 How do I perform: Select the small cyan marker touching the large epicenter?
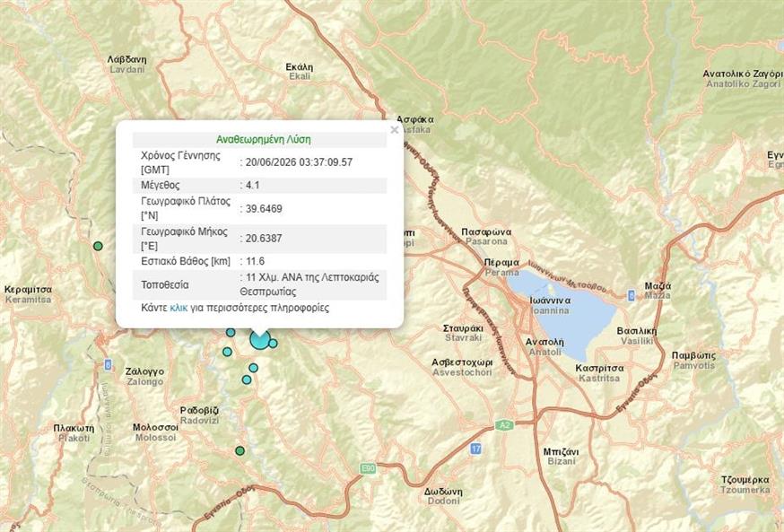[273, 344]
